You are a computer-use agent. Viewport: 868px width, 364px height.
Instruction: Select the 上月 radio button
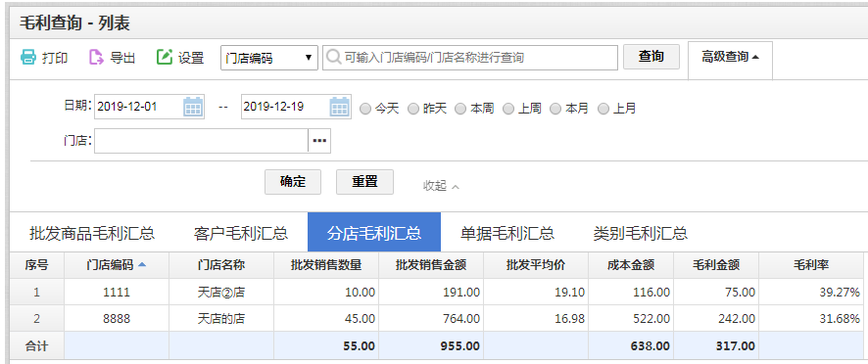[603, 109]
